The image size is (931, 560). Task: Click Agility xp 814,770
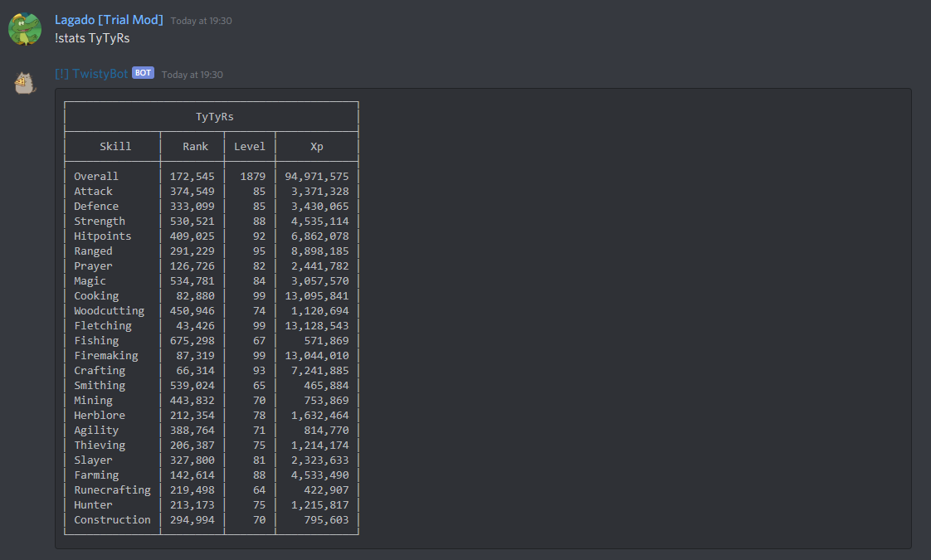point(327,430)
